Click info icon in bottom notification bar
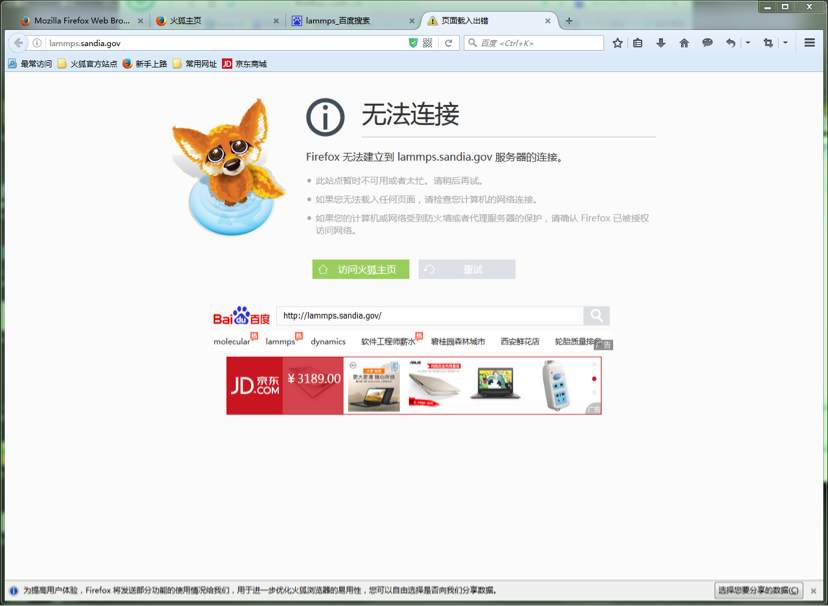The width and height of the screenshot is (828, 606). coord(14,590)
